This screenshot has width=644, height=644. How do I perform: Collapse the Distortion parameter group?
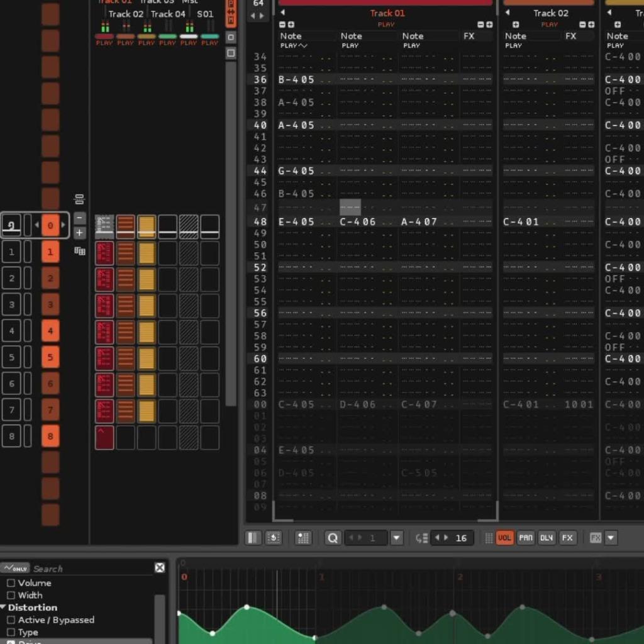(x=3, y=607)
